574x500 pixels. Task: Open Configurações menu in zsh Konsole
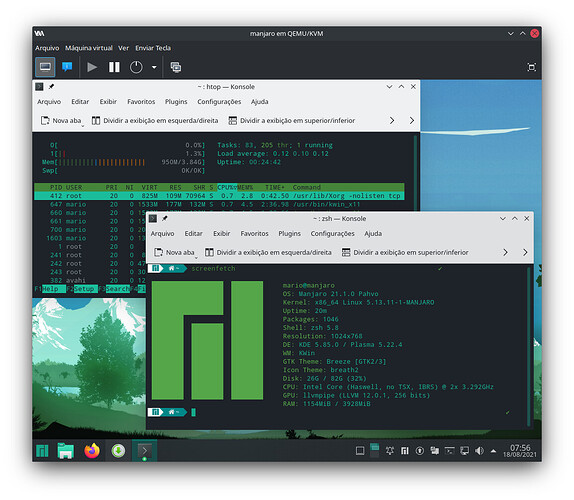pos(333,233)
